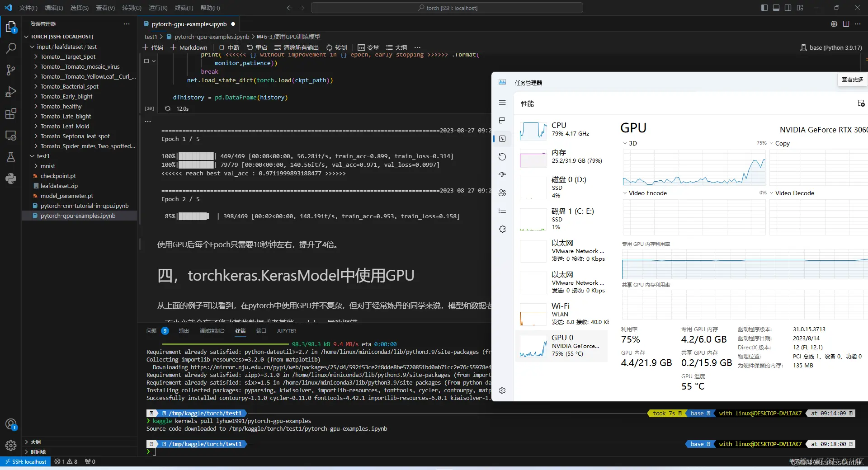Open Details page in Task Manager
Viewport: 868px width, 470px height.
pyautogui.click(x=502, y=211)
